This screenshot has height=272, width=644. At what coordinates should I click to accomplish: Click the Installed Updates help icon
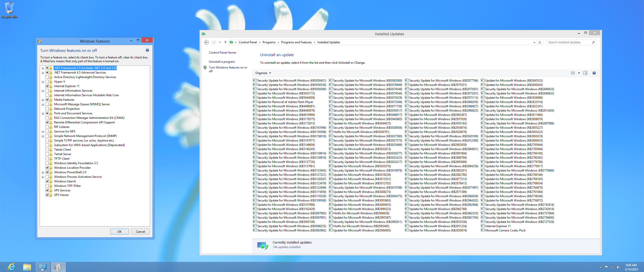pyautogui.click(x=594, y=73)
